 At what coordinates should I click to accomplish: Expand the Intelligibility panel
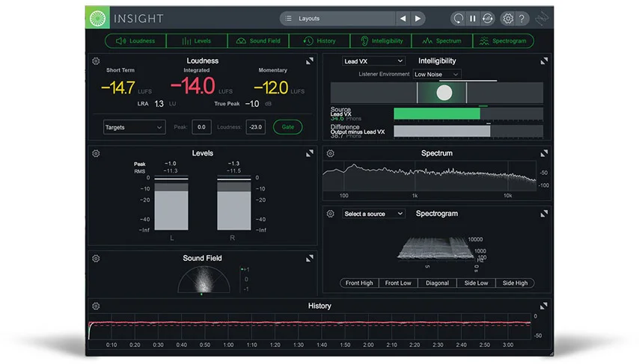(x=544, y=61)
